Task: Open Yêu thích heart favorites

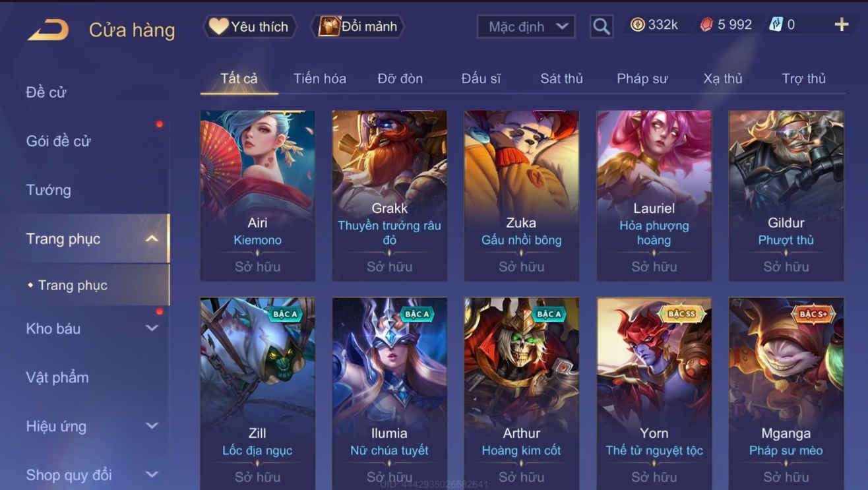Action: point(249,26)
